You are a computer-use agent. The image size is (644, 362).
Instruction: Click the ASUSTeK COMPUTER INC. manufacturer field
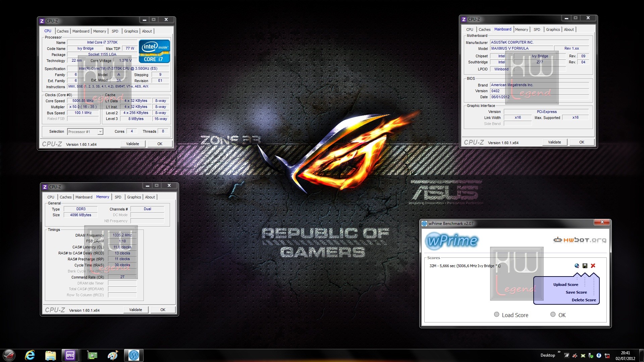point(539,43)
